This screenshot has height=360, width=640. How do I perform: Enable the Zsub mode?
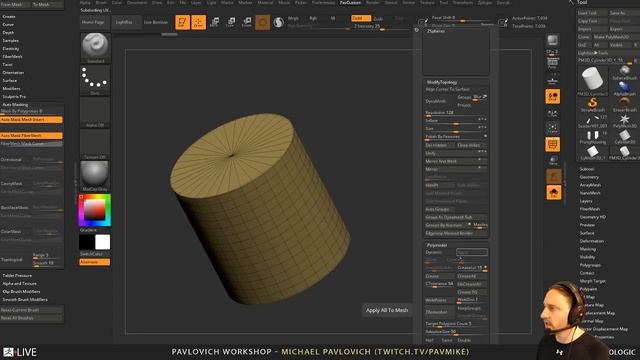[378, 19]
